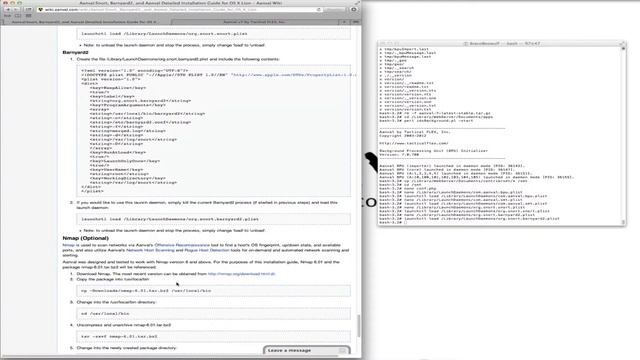Click the cp nmap tarball code block

point(213,291)
